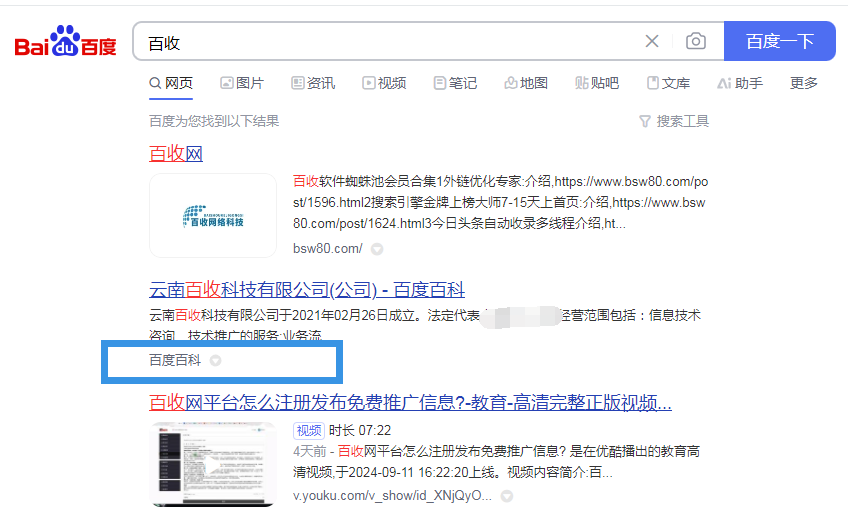848x518 pixels.
Task: Open the 百收网 result title
Action: (176, 154)
